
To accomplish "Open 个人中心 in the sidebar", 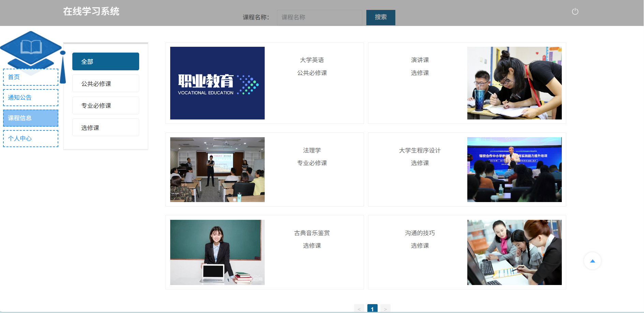I will point(31,139).
